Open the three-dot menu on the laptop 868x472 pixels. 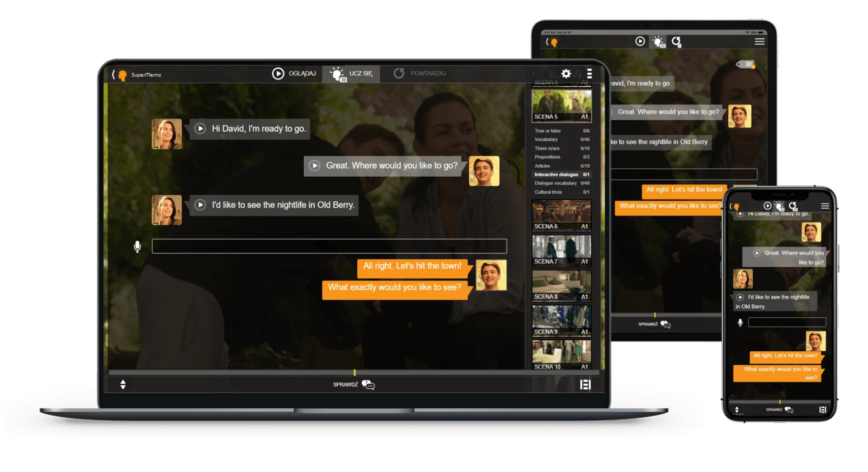[590, 73]
